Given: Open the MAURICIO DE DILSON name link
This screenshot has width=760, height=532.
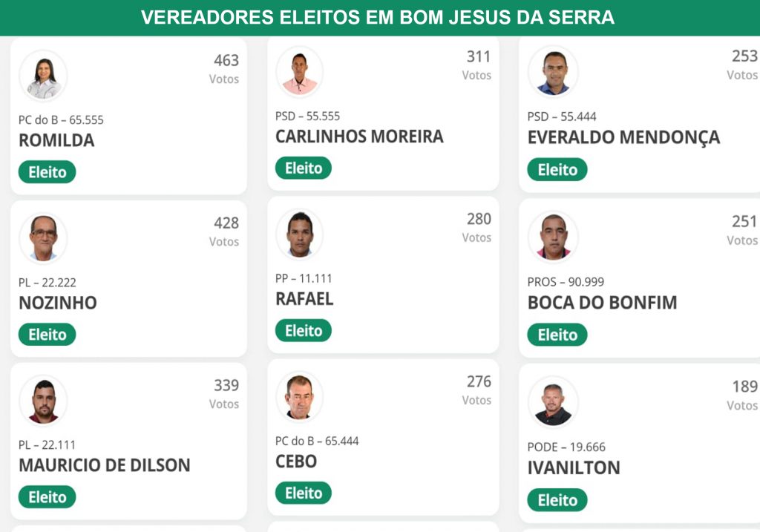Looking at the screenshot, I should [104, 465].
